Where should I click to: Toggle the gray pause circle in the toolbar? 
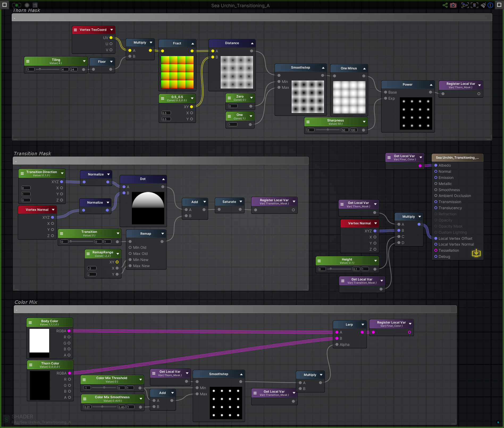tap(27, 5)
